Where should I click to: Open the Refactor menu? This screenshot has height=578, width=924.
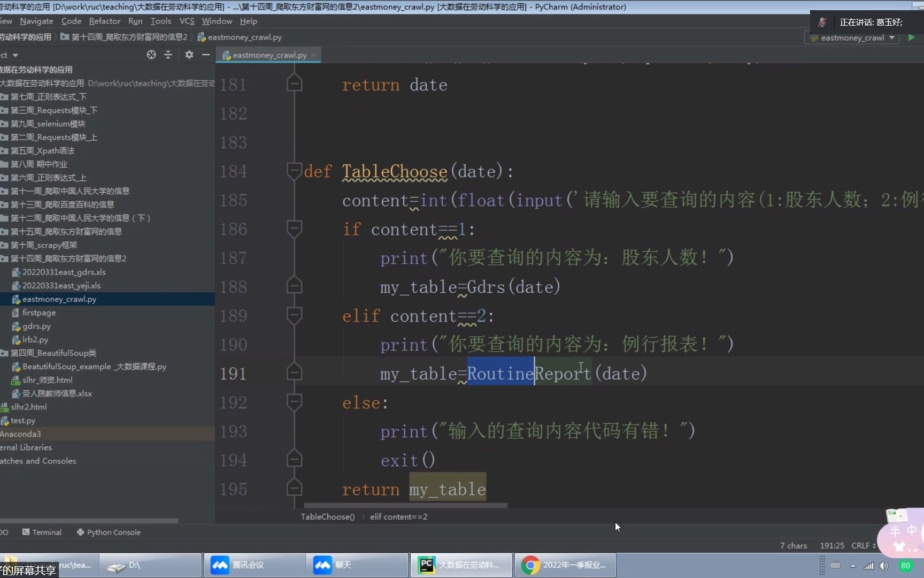[x=105, y=21]
